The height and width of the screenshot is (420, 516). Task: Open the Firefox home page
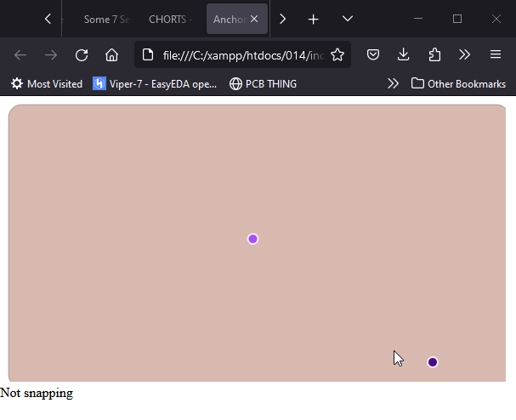tap(111, 54)
